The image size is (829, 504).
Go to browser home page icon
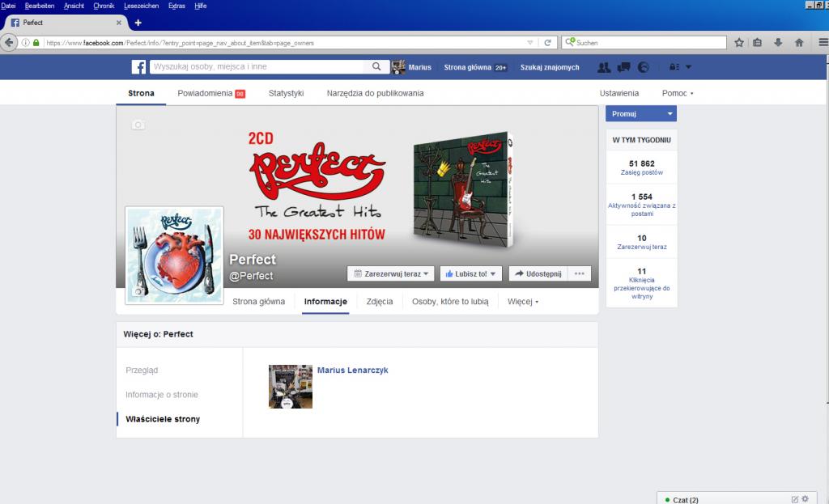(799, 43)
